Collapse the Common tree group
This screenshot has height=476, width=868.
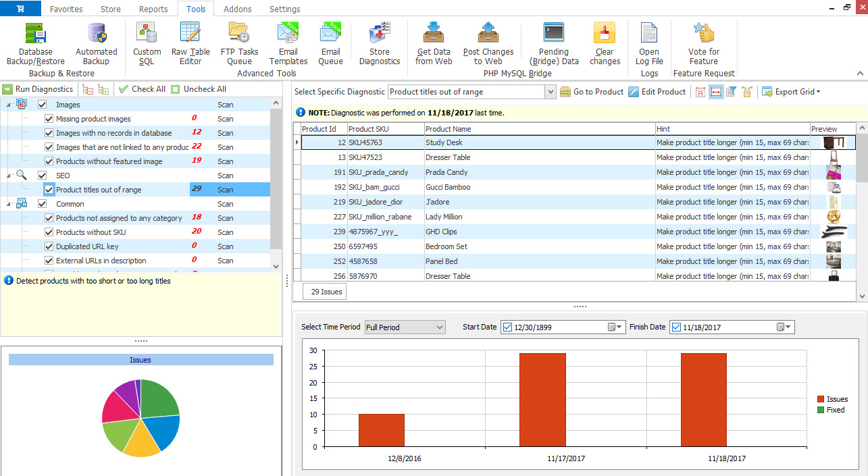9,203
